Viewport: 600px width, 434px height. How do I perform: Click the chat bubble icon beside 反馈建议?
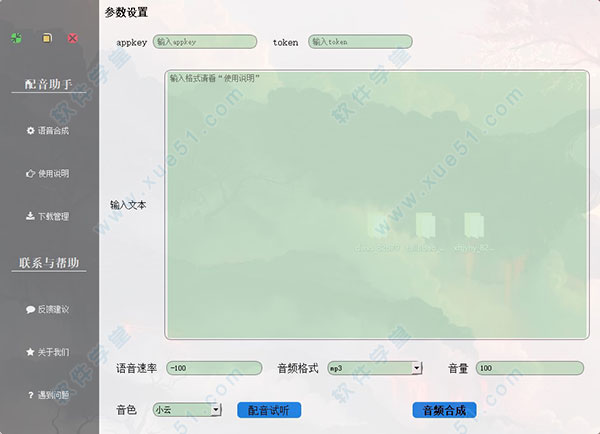(x=30, y=310)
